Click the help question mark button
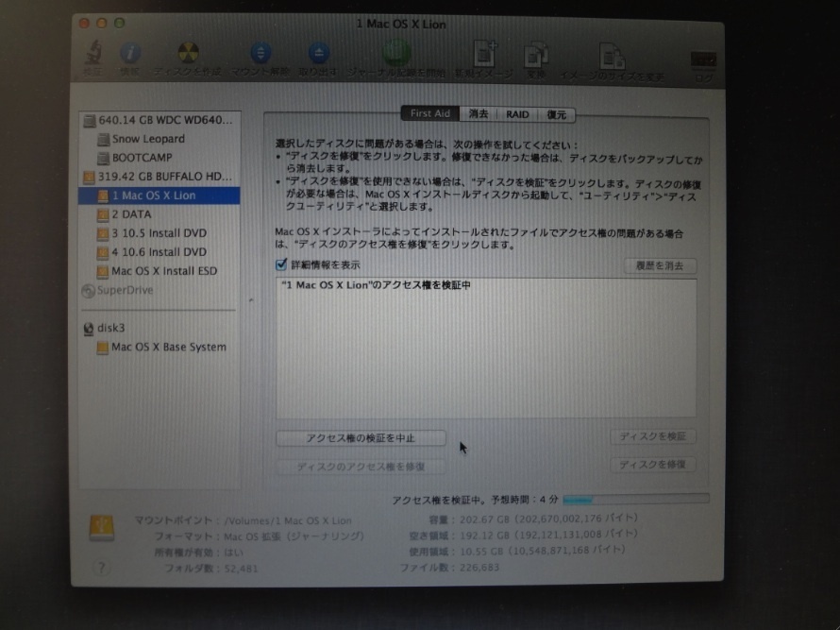 click(x=102, y=568)
